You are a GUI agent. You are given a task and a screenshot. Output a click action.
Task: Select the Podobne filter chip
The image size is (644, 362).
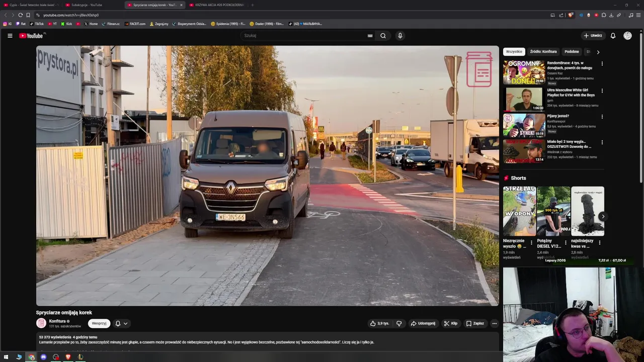572,52
